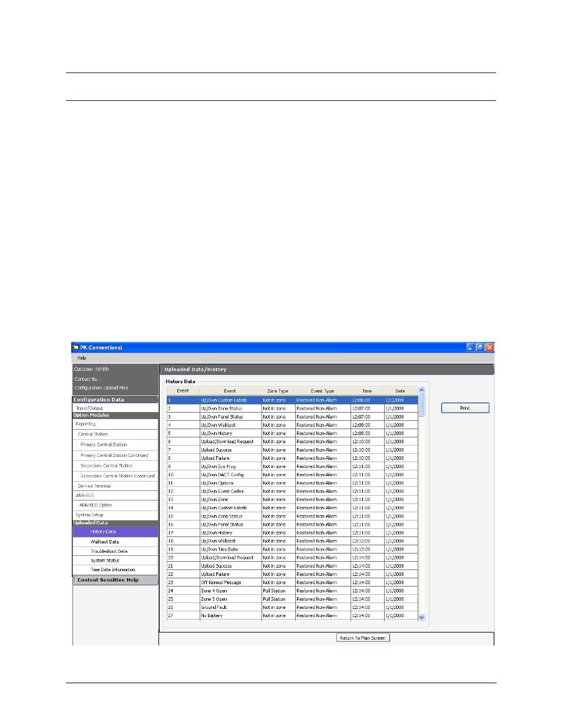Screen dimensions: 562x728
Task: Select 'Ground Fault' event row
Action: [x=292, y=607]
